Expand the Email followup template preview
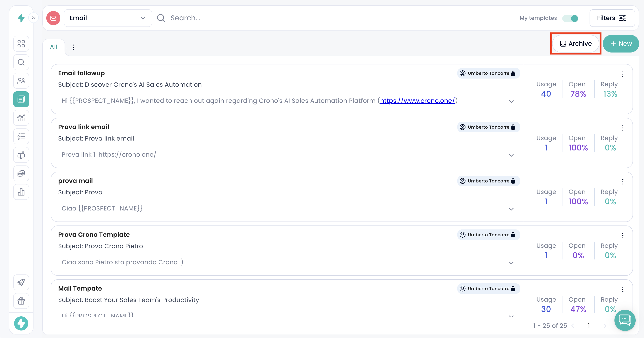The height and width of the screenshot is (338, 644). click(511, 101)
